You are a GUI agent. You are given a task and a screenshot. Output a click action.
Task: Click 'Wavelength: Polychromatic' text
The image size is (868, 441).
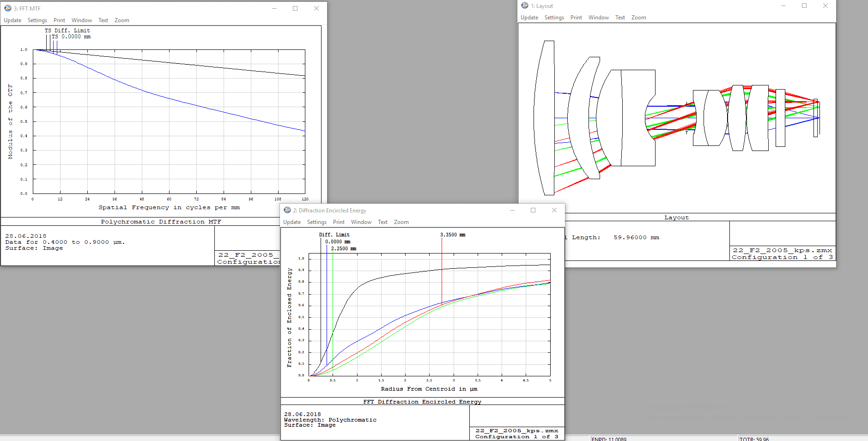click(x=330, y=420)
